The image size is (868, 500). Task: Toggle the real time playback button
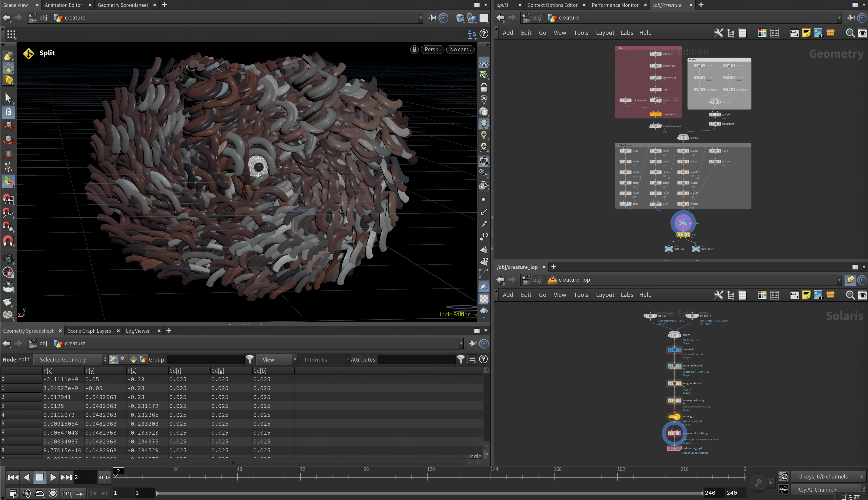(53, 494)
